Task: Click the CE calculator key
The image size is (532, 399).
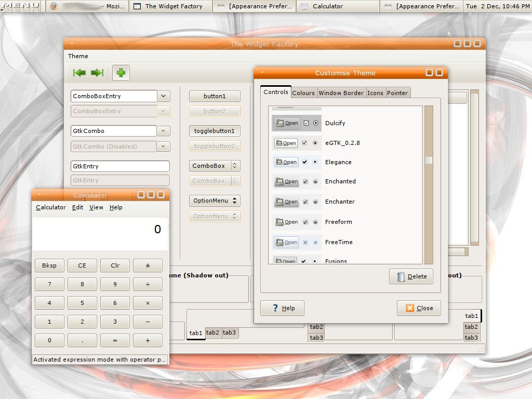Action: [82, 265]
